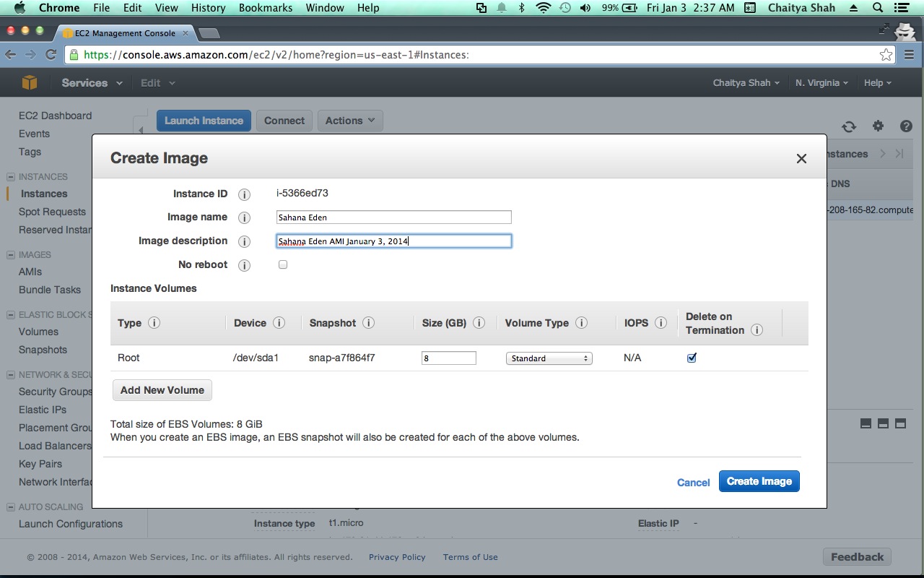Click the Cancel link in the dialog
The width and height of the screenshot is (924, 578).
click(x=693, y=483)
